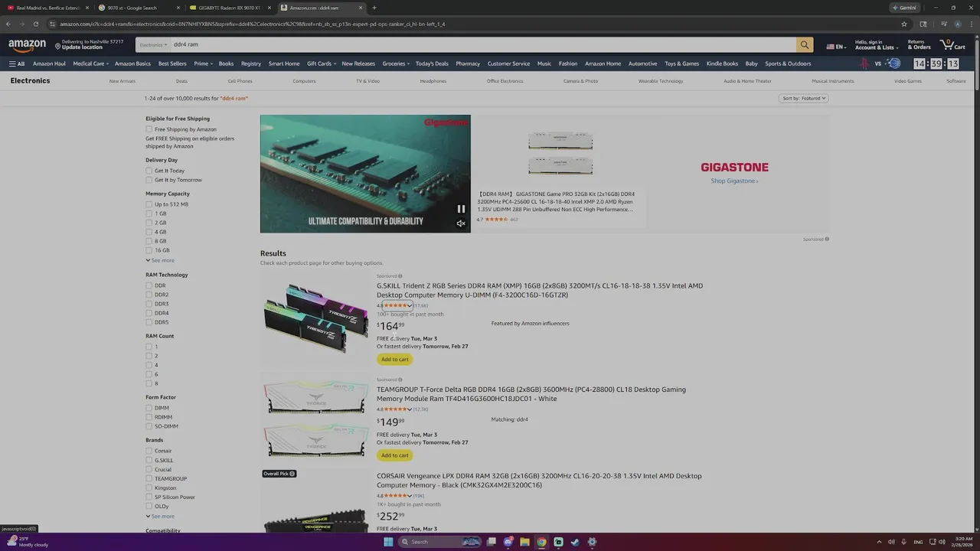Screen dimensions: 980x551
Task: Check Get It by Tomorrow filter
Action: pyautogui.click(x=149, y=180)
